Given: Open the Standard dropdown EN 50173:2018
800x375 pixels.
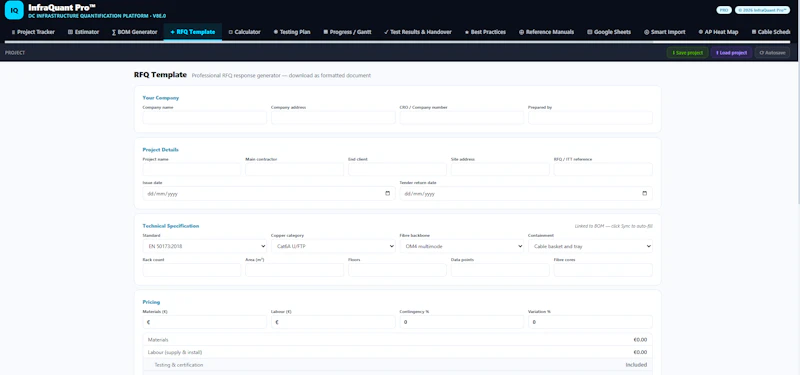Looking at the screenshot, I should (x=205, y=246).
